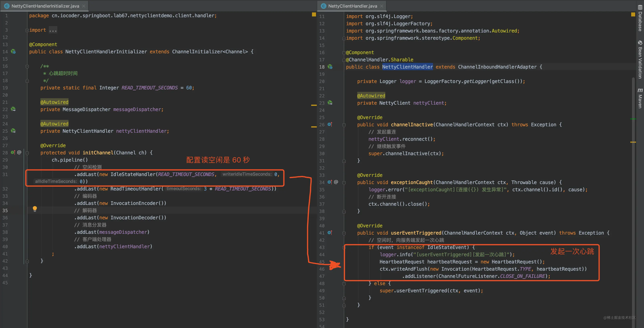
Task: Open the Database tool window
Action: point(640,18)
